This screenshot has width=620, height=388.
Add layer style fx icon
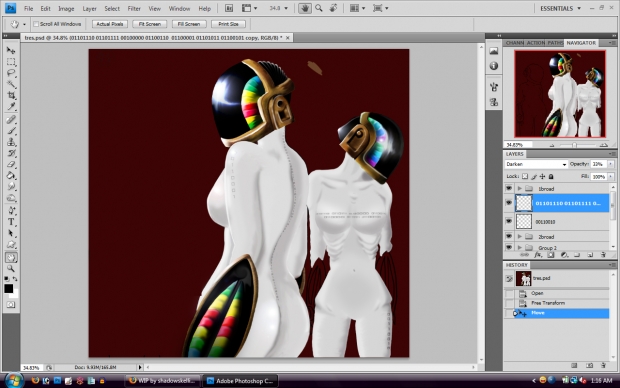pyautogui.click(x=538, y=255)
